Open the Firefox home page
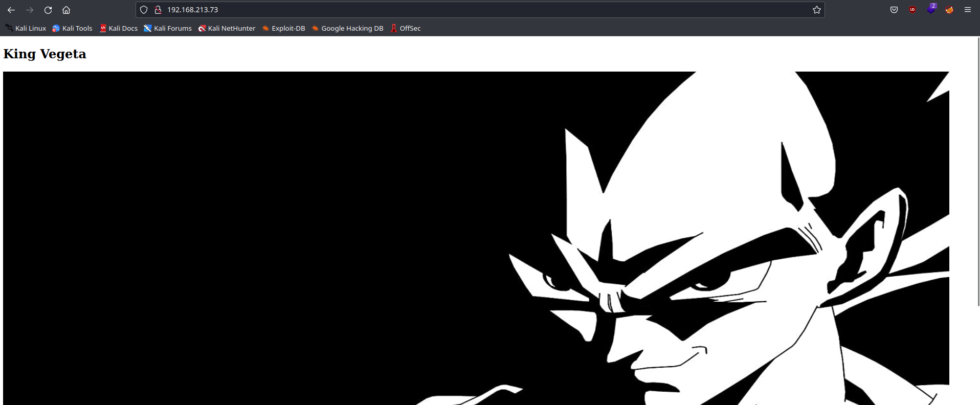 point(66,10)
